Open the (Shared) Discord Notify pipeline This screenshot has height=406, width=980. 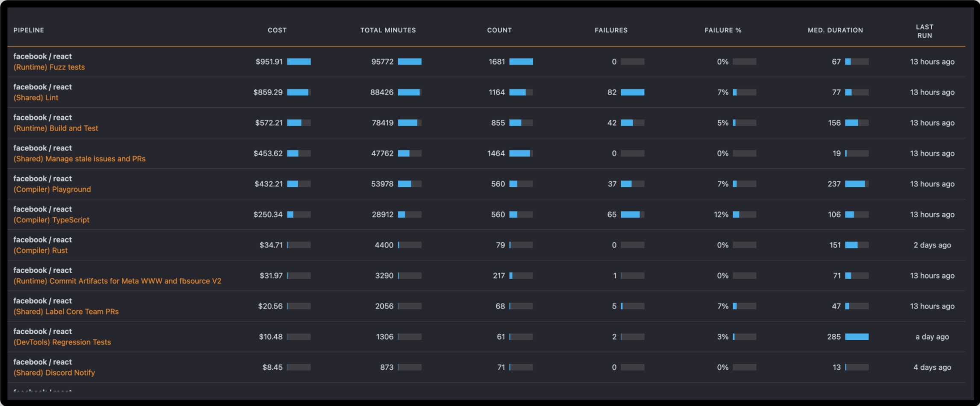pyautogui.click(x=54, y=373)
